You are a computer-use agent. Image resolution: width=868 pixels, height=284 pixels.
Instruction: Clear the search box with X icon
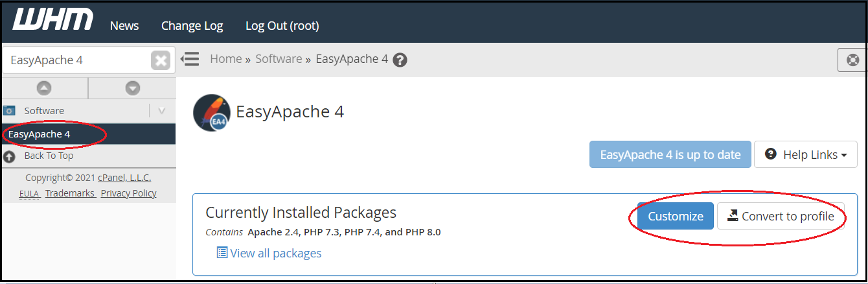[x=161, y=60]
